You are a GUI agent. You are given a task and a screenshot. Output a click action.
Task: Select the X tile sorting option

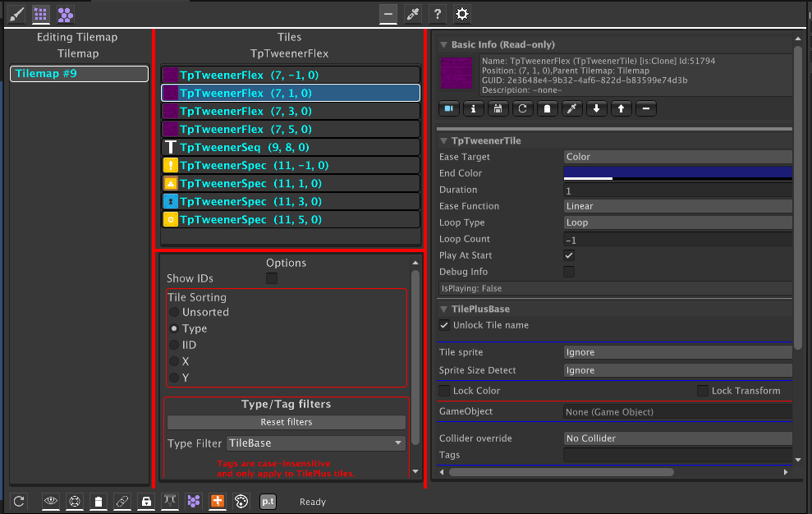pos(174,361)
